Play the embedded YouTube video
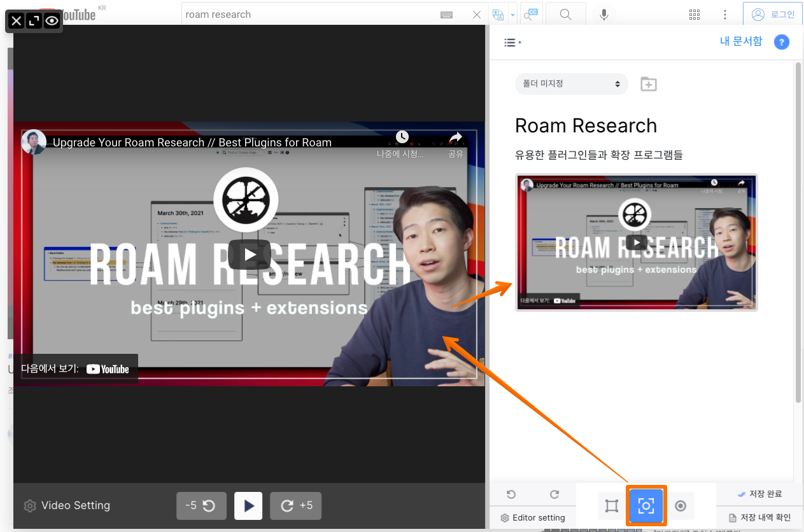Screen dimensions: 804x532 click(x=250, y=255)
